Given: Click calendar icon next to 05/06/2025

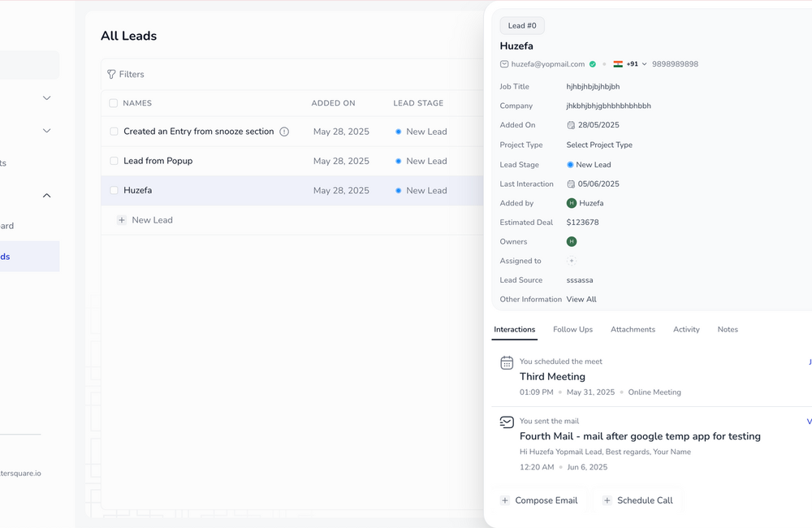Looking at the screenshot, I should [x=571, y=184].
